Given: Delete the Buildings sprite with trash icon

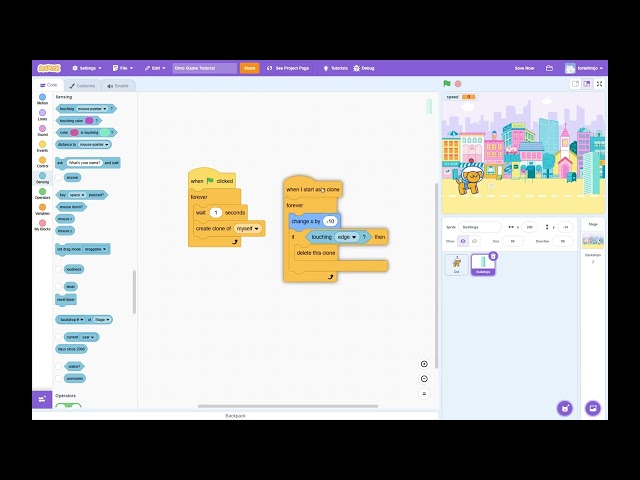Looking at the screenshot, I should [x=493, y=256].
